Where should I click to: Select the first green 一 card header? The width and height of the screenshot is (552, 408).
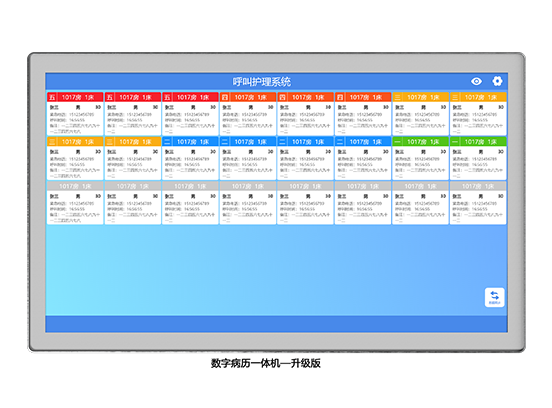tap(421, 142)
